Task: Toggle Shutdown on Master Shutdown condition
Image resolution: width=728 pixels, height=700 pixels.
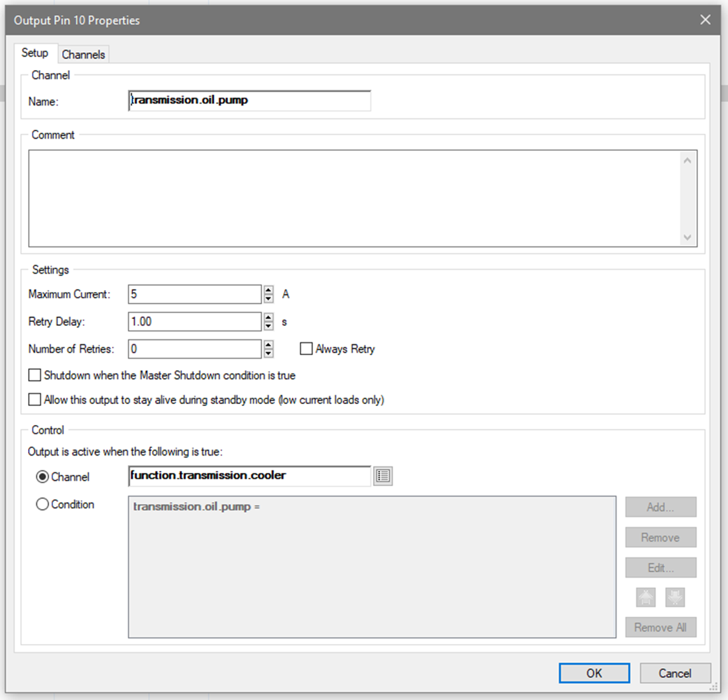Action: (x=35, y=375)
